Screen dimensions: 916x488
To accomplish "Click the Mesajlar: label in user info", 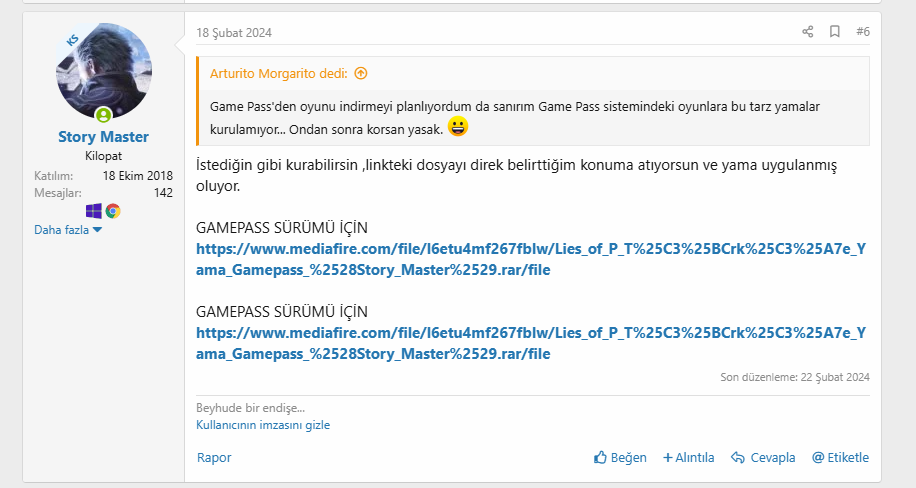I will pos(58,193).
